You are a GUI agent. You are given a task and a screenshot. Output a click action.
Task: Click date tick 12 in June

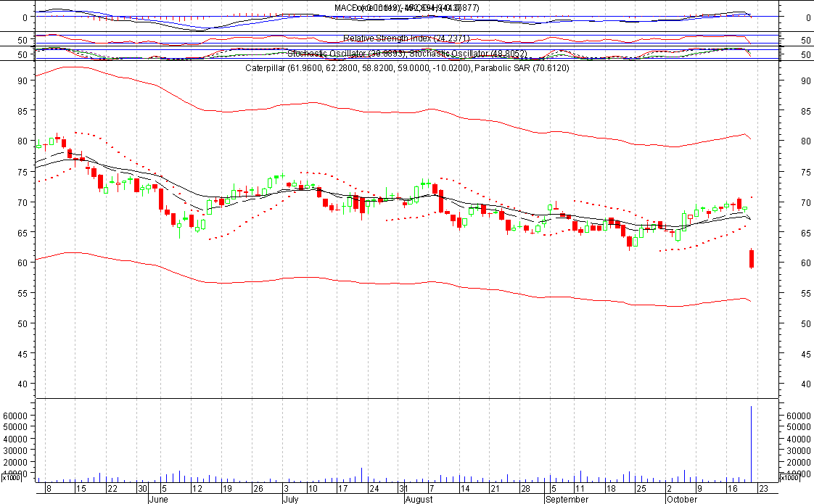197,489
